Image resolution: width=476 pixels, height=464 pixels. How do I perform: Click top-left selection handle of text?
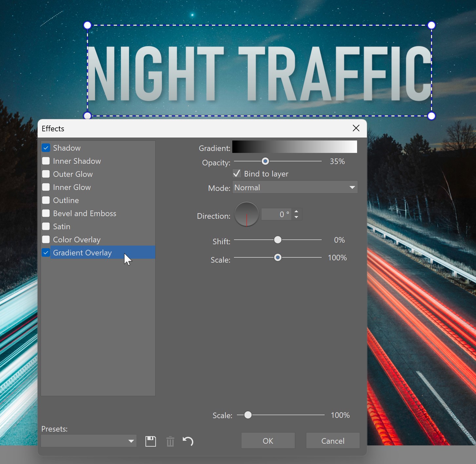click(x=87, y=25)
